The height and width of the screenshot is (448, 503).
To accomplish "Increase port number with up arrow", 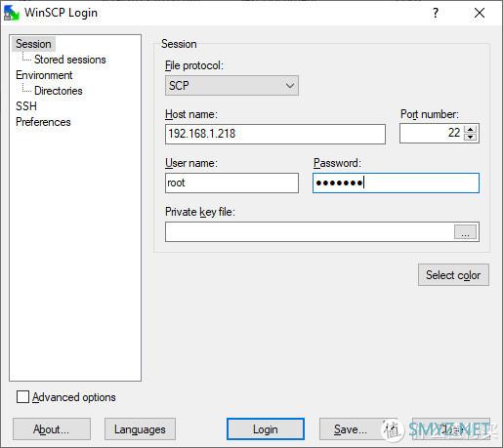I will (x=470, y=129).
